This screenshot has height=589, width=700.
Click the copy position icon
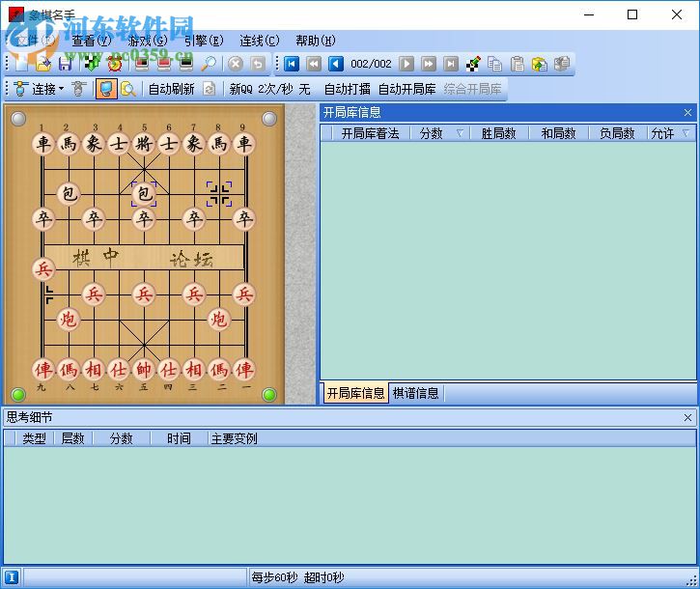coord(495,64)
